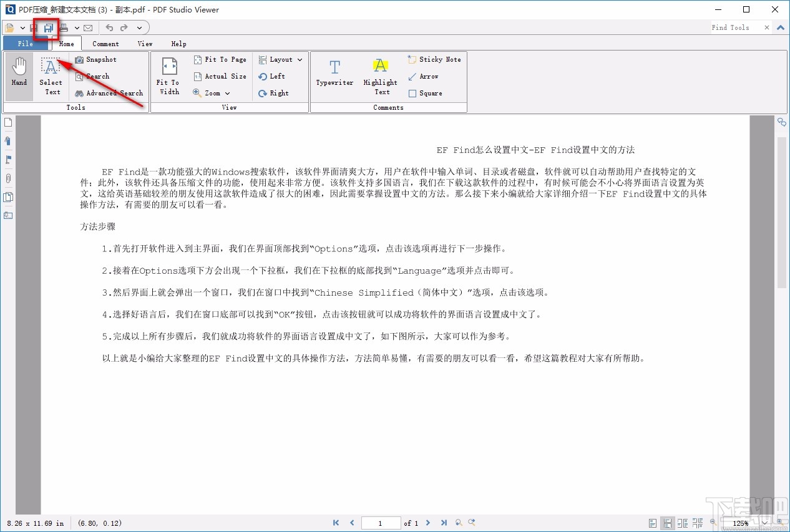
Task: Open the Layers panel in left sidebar
Action: (8, 197)
